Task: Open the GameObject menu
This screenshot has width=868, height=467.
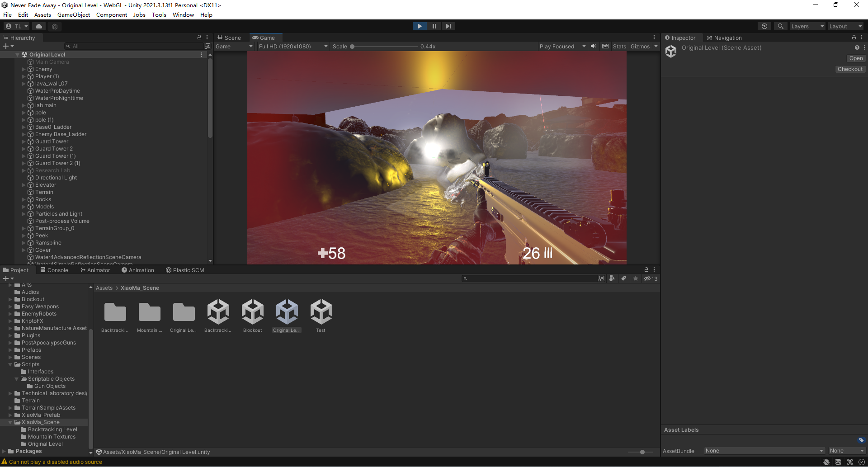Action: [73, 14]
